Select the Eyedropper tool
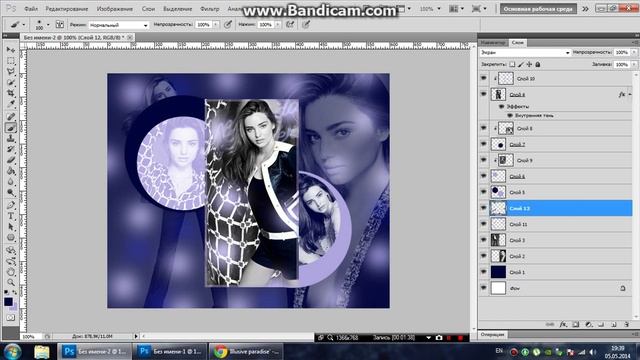Image resolution: width=640 pixels, height=360 pixels. coord(11,104)
